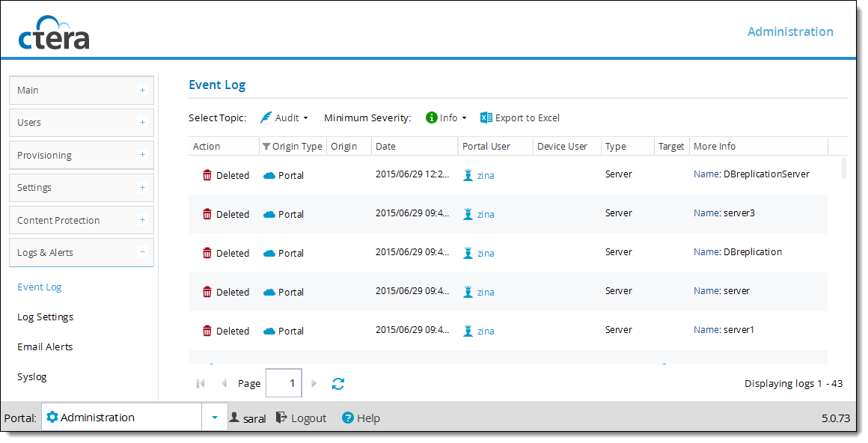Screen dimensions: 868x443
Task: Click the Export to Excel button
Action: pos(520,117)
